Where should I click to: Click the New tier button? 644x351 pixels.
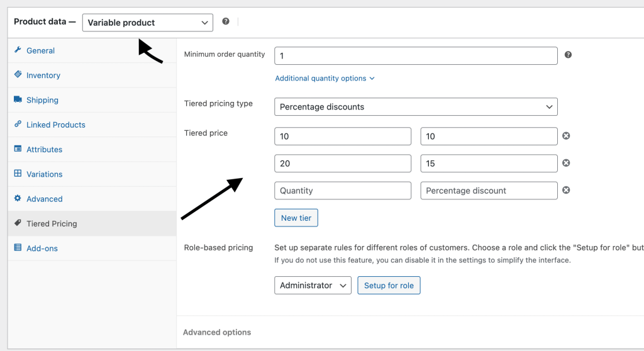[296, 218]
